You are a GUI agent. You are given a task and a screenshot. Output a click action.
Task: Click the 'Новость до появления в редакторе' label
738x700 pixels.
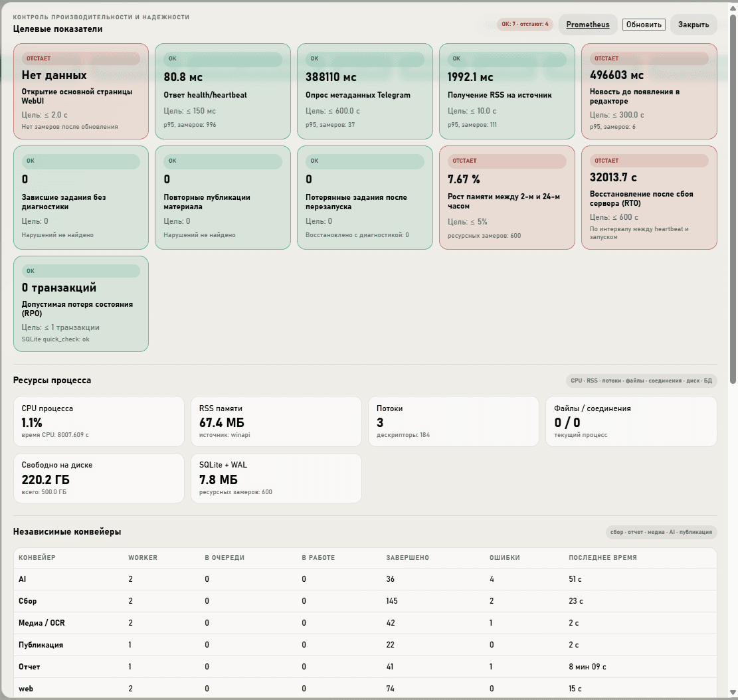(x=634, y=96)
